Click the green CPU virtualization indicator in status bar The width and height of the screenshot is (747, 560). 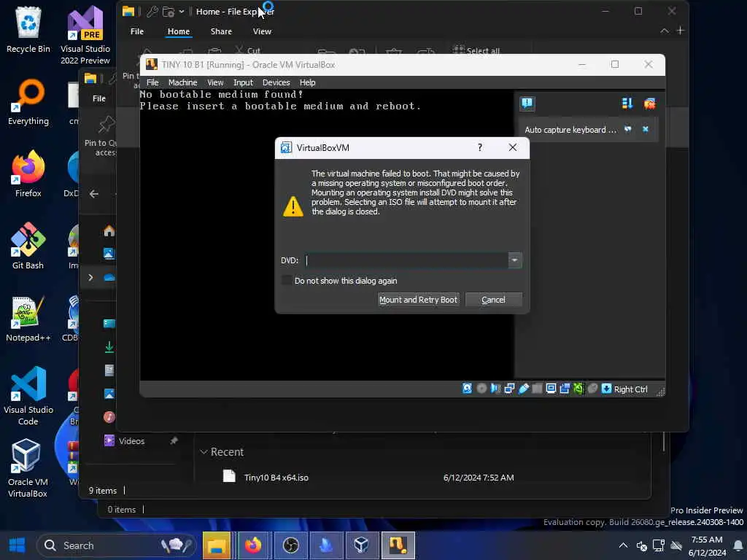click(x=578, y=389)
